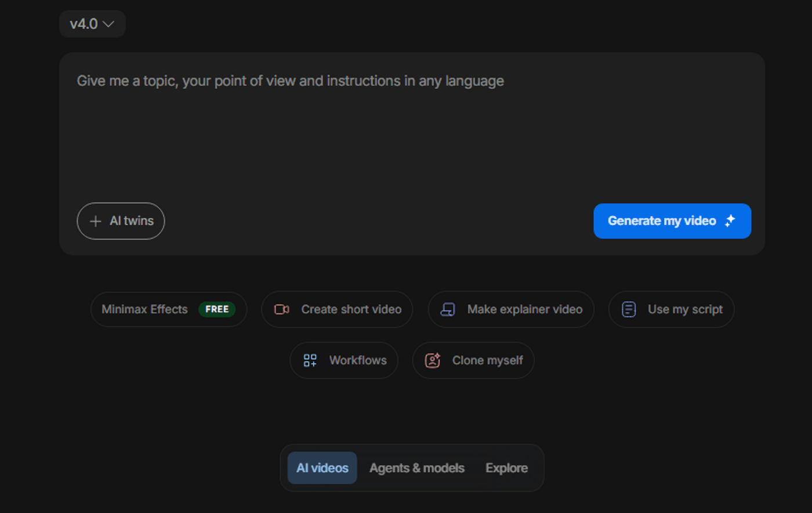Click the camera icon for short video
Screen dimensions: 812x513
[282, 309]
